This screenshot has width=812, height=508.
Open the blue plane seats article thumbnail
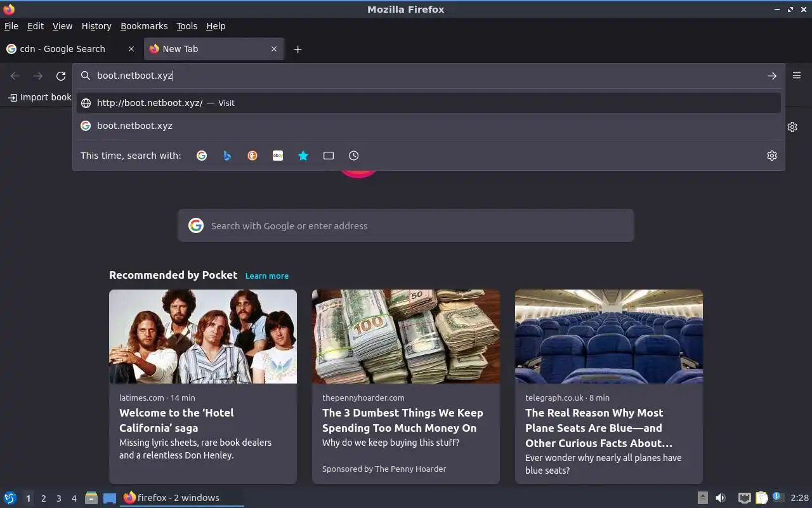point(609,337)
